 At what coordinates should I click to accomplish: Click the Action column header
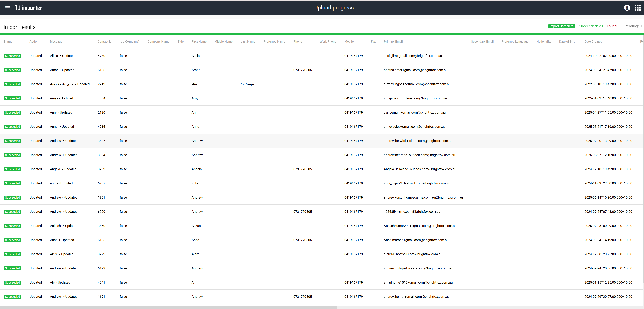[34, 41]
